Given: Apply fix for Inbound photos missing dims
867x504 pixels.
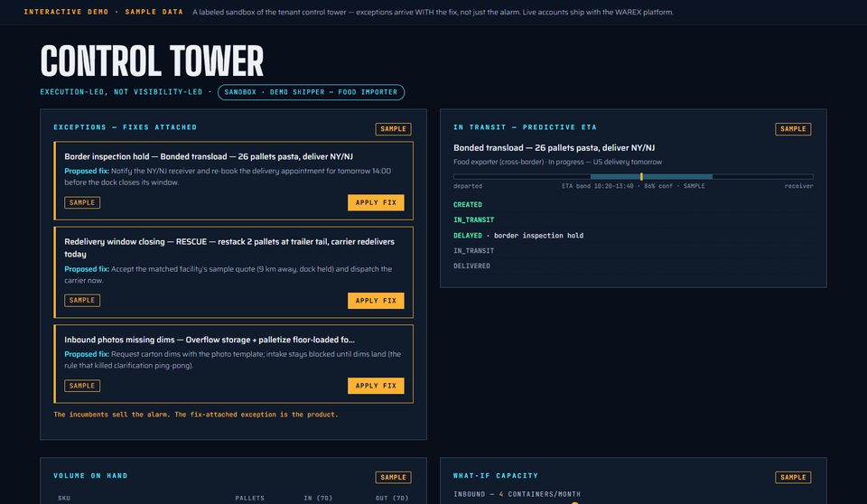Looking at the screenshot, I should click(x=376, y=386).
